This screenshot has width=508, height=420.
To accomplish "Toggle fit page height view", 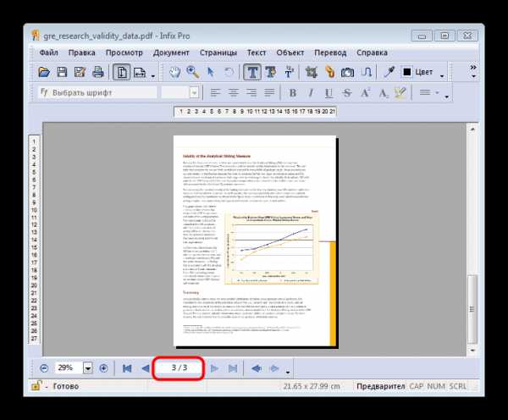I will tap(121, 72).
